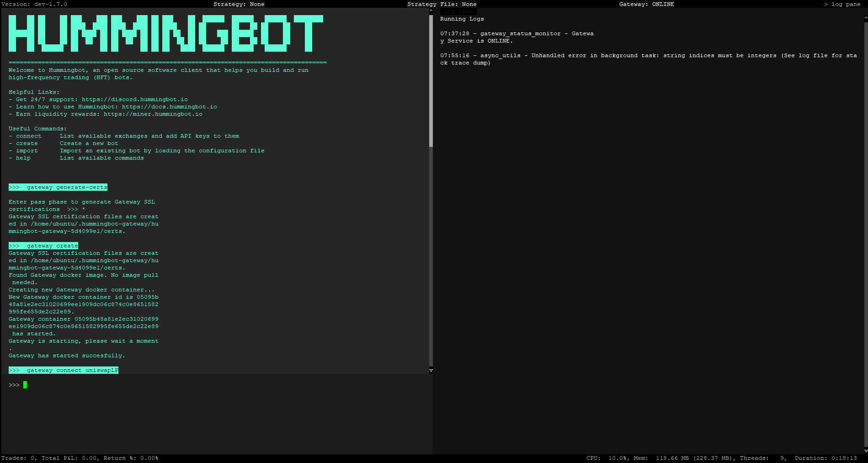The width and height of the screenshot is (868, 463).
Task: Click the Trades counter in status bar
Action: 19,458
